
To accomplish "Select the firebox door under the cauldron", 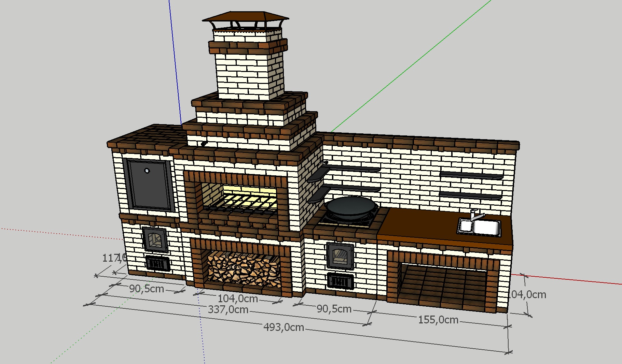I will [340, 256].
